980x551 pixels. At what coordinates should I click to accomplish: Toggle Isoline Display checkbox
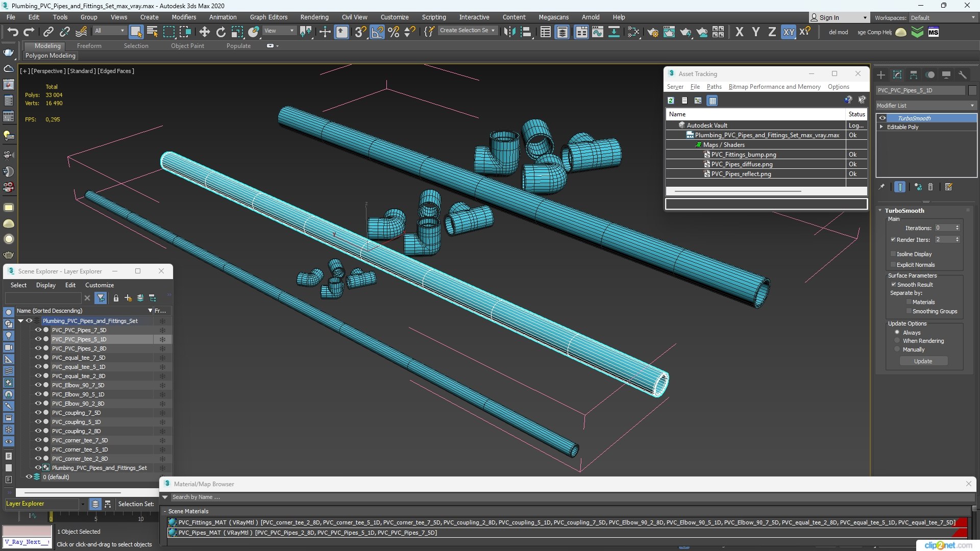click(893, 254)
